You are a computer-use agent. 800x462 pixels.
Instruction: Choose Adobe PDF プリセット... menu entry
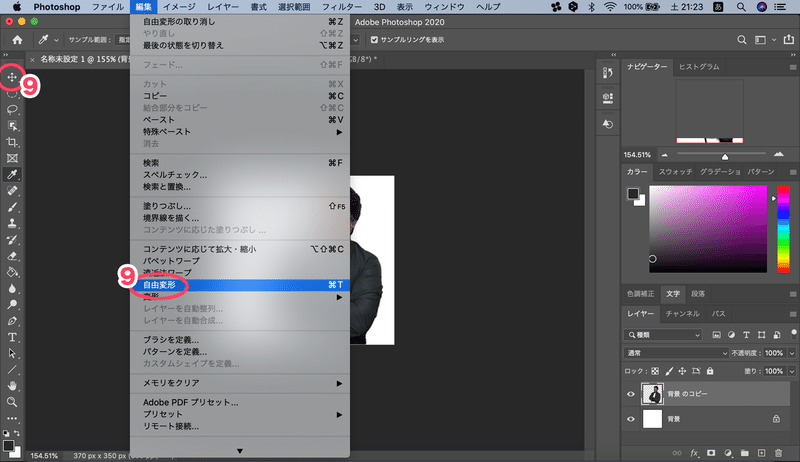pyautogui.click(x=240, y=402)
